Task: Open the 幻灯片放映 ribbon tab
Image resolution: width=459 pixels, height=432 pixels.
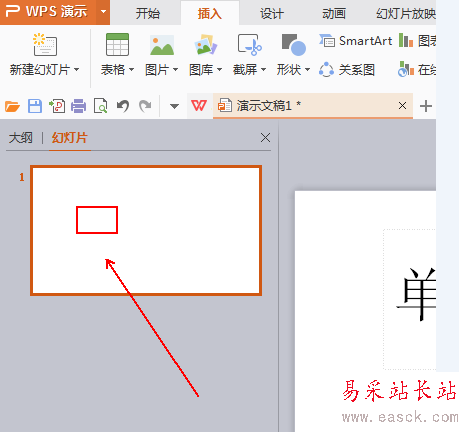Action: click(406, 14)
